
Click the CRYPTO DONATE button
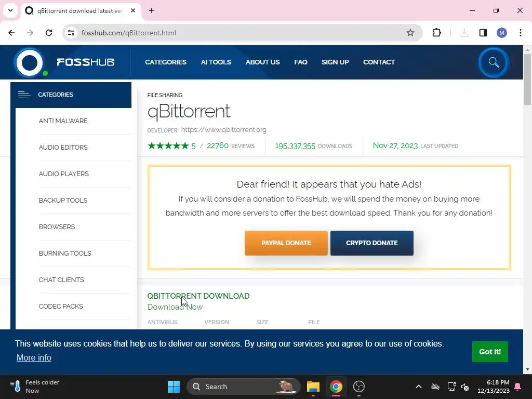pyautogui.click(x=372, y=243)
